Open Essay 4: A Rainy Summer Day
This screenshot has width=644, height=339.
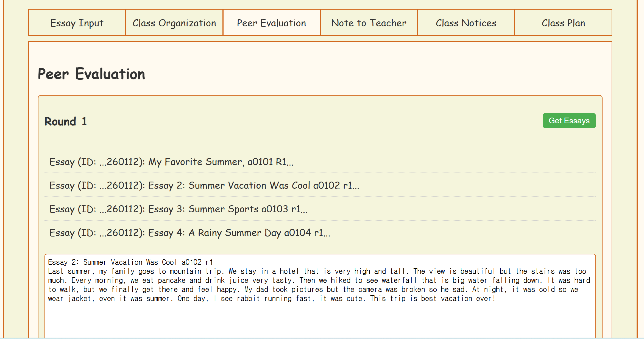pyautogui.click(x=189, y=233)
